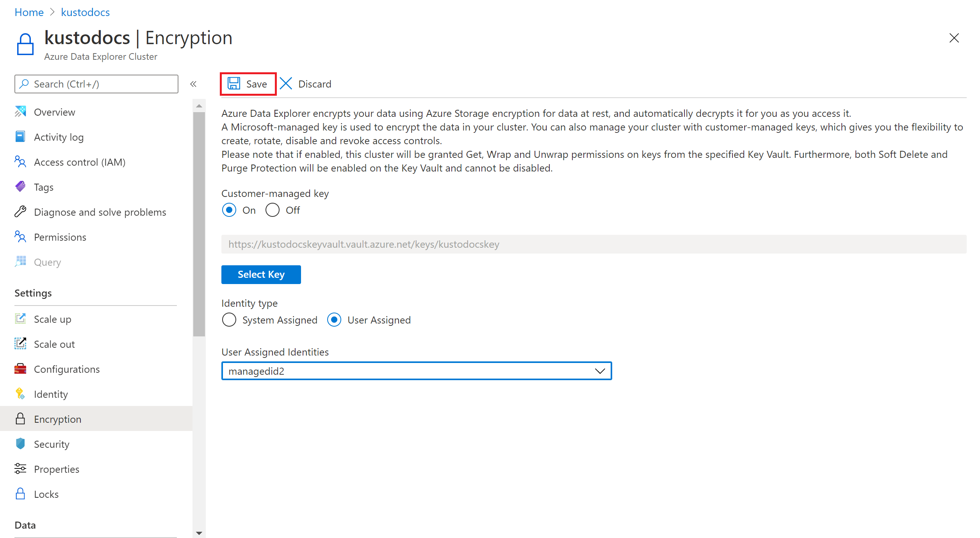
Task: Click the Key Vault URL input field
Action: pyautogui.click(x=593, y=244)
